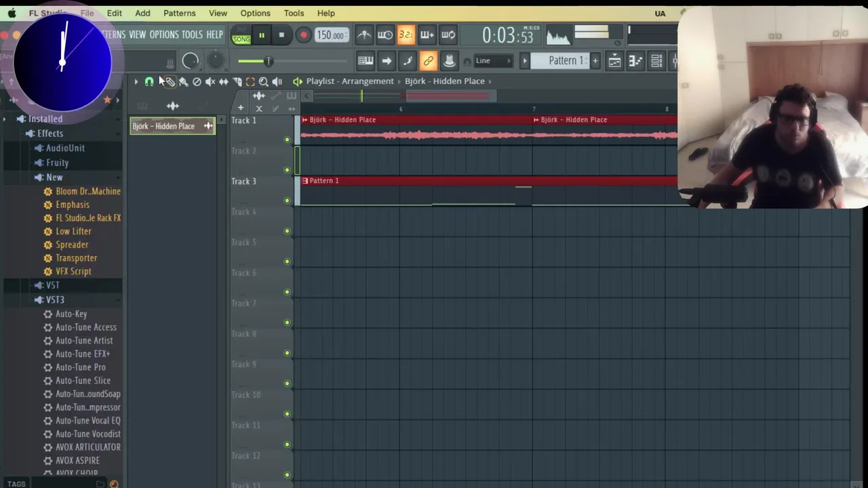The width and height of the screenshot is (868, 488).
Task: Click the 150.000 tempo field
Action: point(332,35)
